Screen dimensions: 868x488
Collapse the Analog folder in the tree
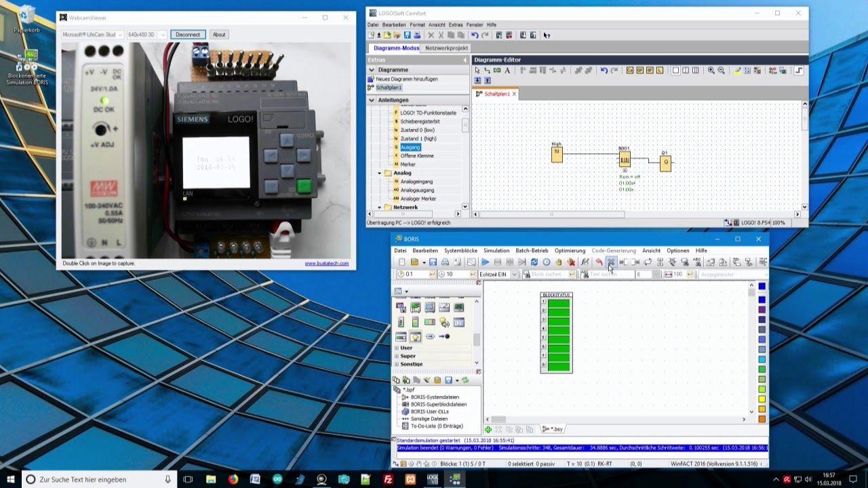[379, 173]
